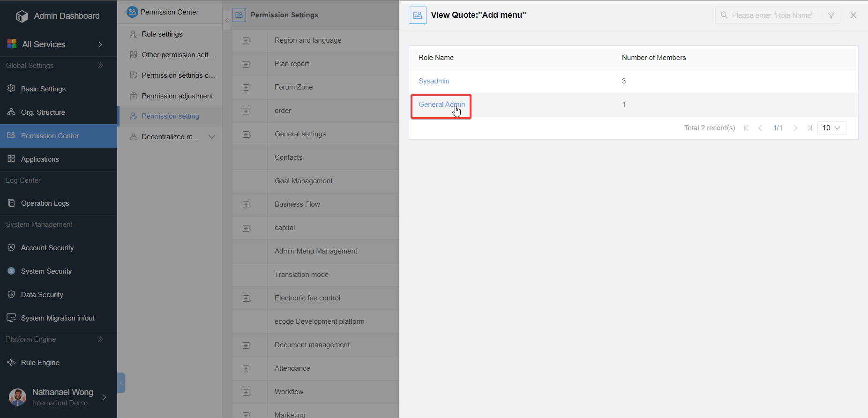868x418 pixels.
Task: Click the filter funnel icon in search box
Action: point(831,15)
